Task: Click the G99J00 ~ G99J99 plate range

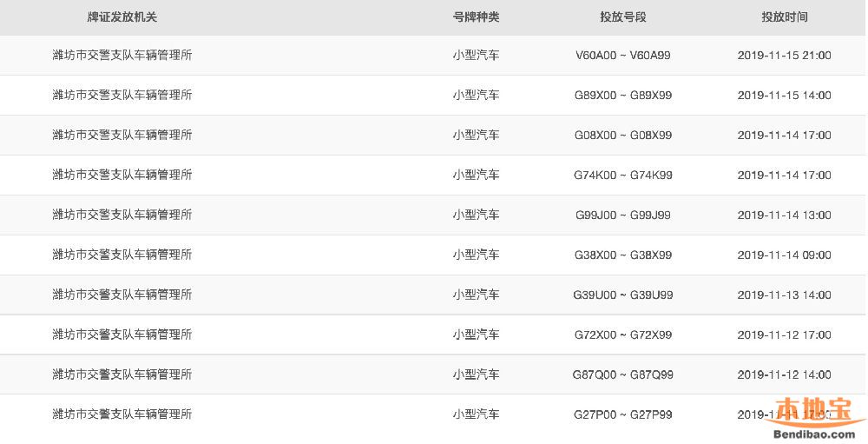Action: tap(623, 215)
